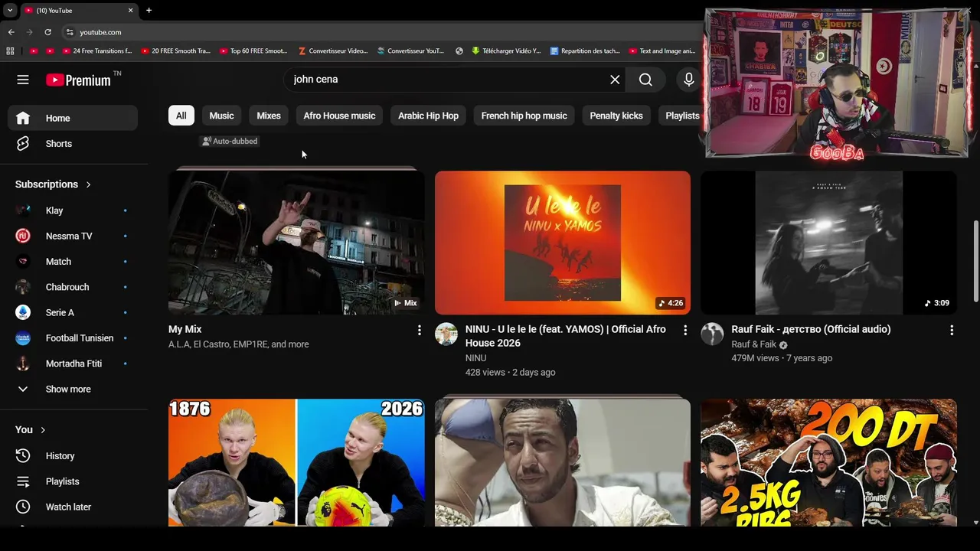Open more options for Rauf Faik video
Image resolution: width=980 pixels, height=551 pixels.
click(x=952, y=330)
